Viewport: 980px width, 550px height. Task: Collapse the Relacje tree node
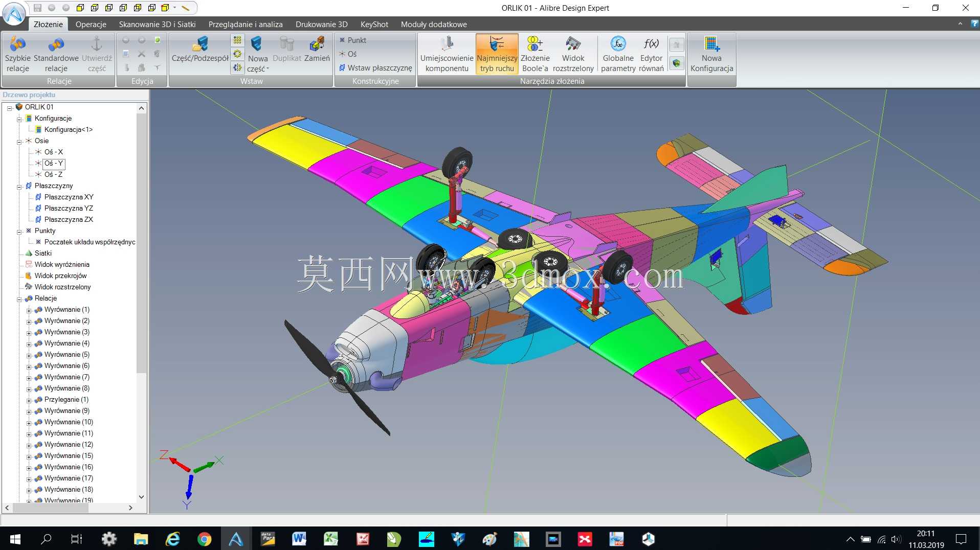(x=19, y=299)
